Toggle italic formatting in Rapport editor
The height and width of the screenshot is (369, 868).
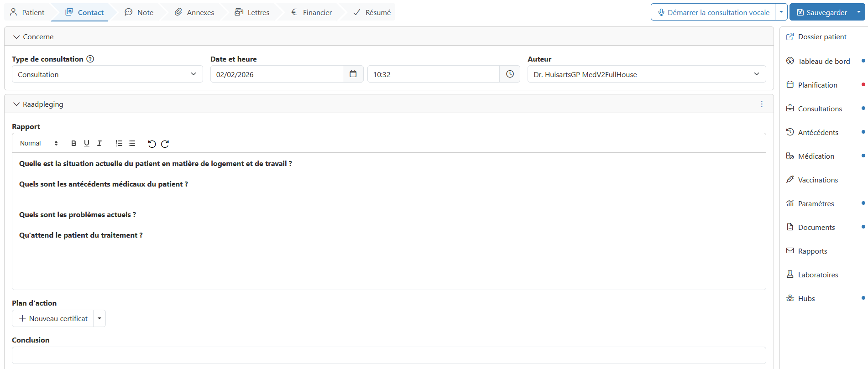point(99,143)
